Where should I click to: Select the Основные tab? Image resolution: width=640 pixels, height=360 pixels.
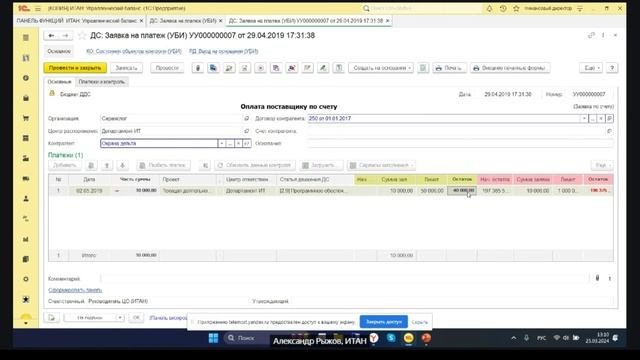pos(59,82)
